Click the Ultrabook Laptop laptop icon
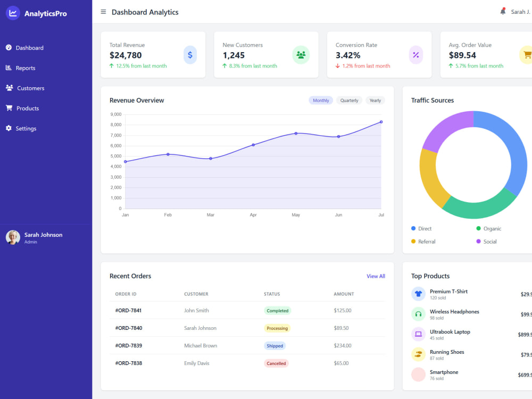The width and height of the screenshot is (532, 399). click(418, 334)
